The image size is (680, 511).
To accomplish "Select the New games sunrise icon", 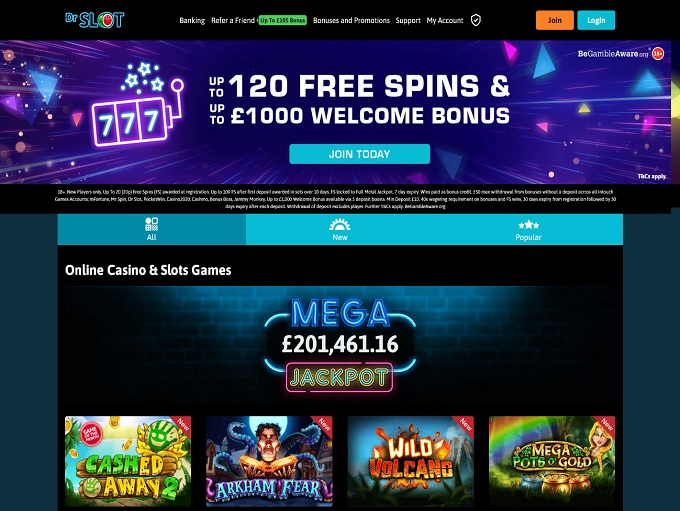I will pos(340,224).
